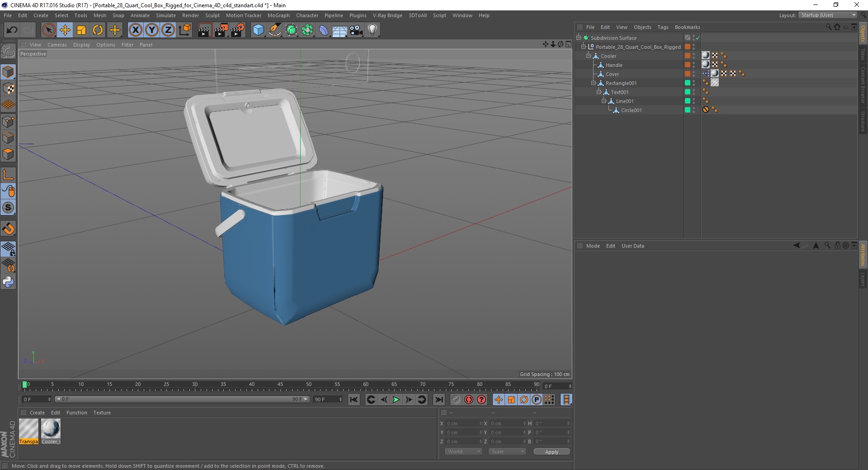Click the Subdivision Surface generator icon
The image size is (868, 470).
[291, 30]
